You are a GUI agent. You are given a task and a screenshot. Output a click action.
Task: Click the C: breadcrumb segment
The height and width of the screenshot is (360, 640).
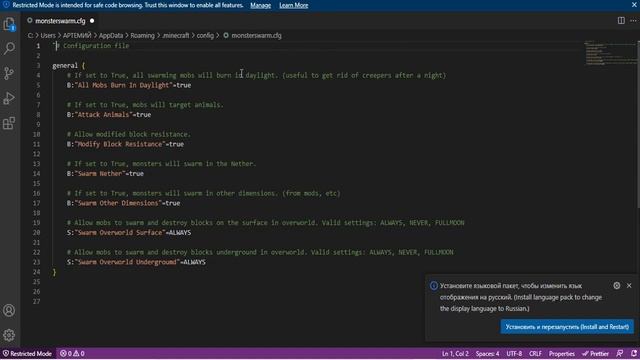coord(31,36)
